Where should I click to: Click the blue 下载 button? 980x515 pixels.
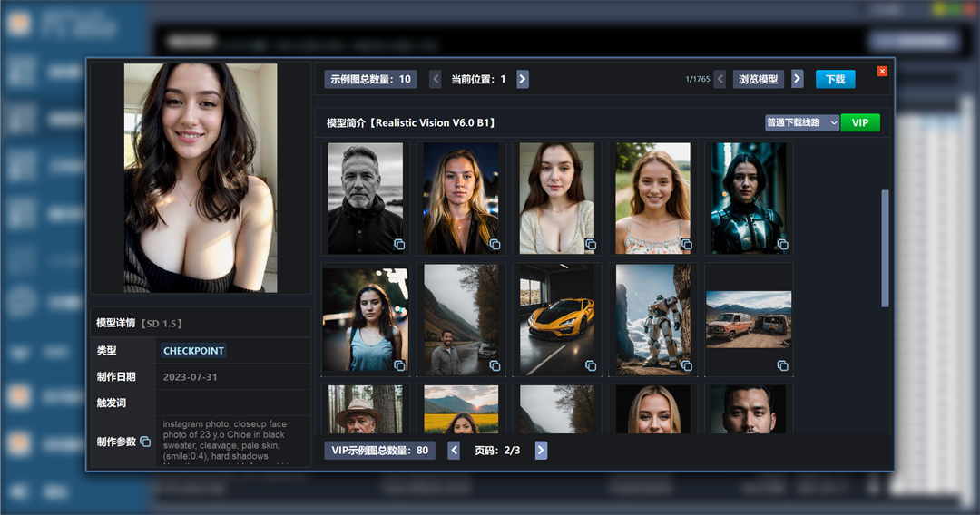pos(835,79)
